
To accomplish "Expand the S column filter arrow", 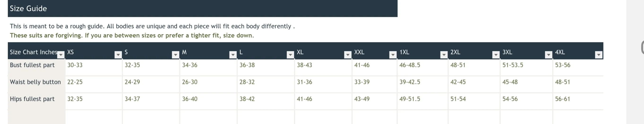I will [x=176, y=55].
